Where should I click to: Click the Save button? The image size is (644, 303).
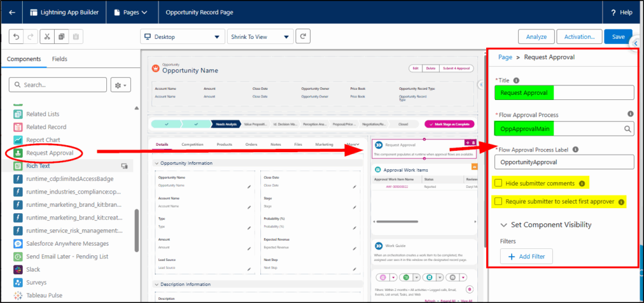pyautogui.click(x=618, y=36)
